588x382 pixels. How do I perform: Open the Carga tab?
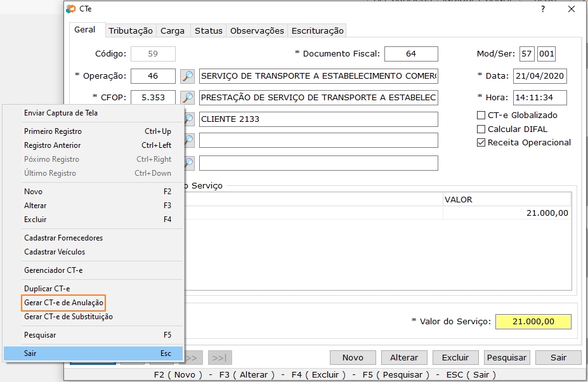pyautogui.click(x=173, y=30)
